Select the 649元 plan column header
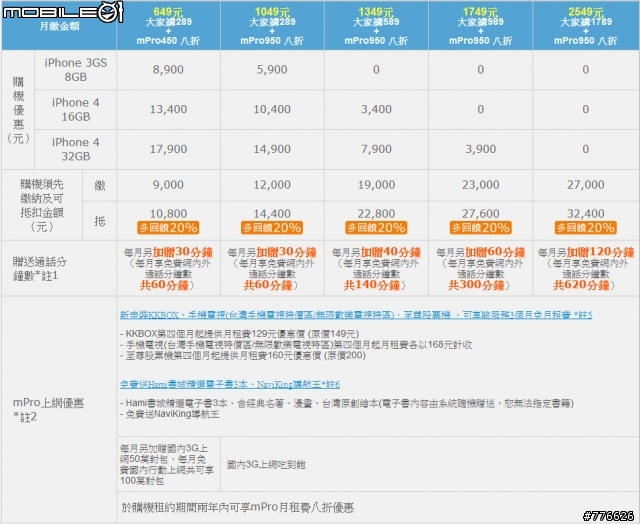 (x=168, y=26)
